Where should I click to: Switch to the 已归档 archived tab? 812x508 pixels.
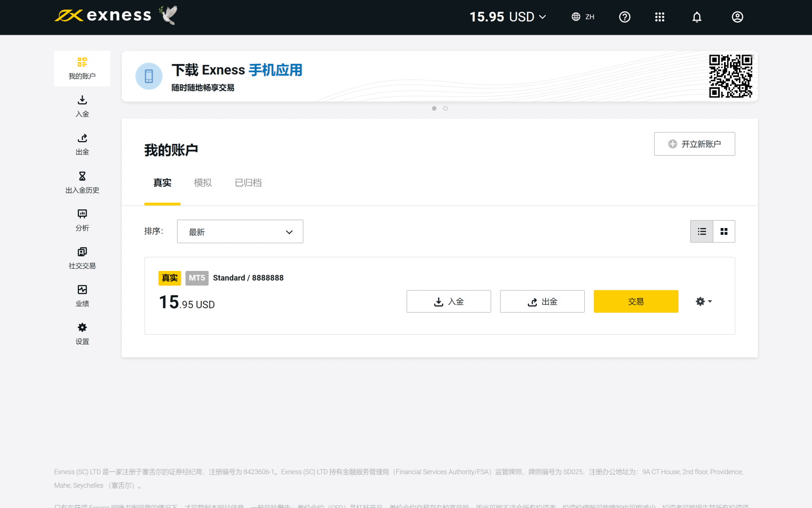(248, 183)
